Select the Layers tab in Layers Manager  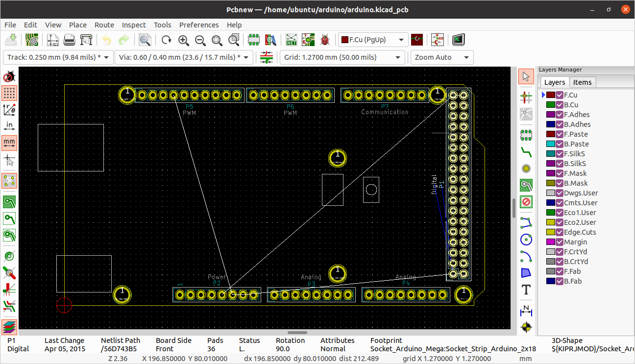tap(555, 82)
